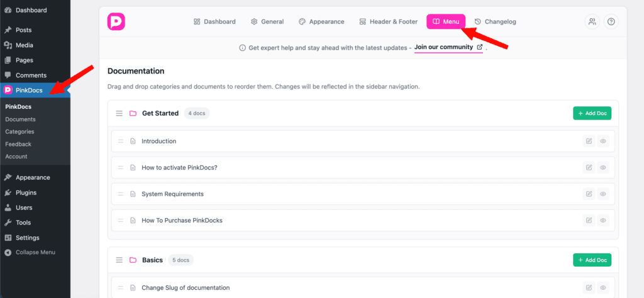Screen dimensions: 644x298
Task: Click the help question mark icon
Action: 610,21
